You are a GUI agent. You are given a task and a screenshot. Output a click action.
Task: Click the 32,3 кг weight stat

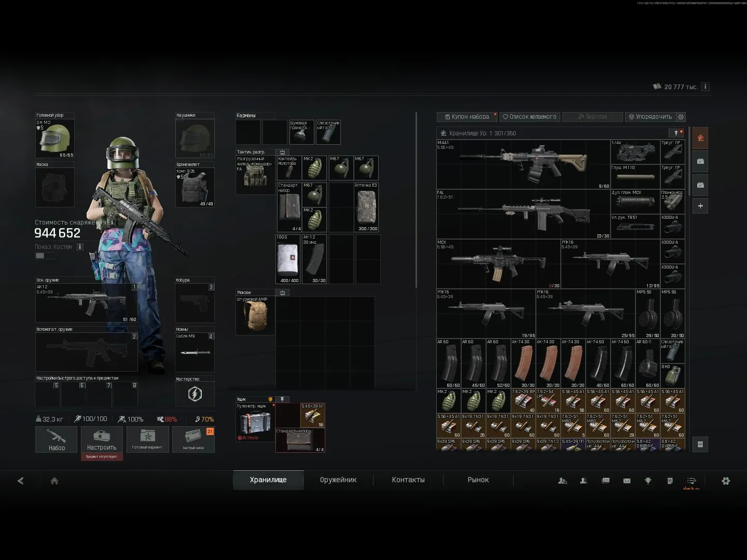click(50, 419)
